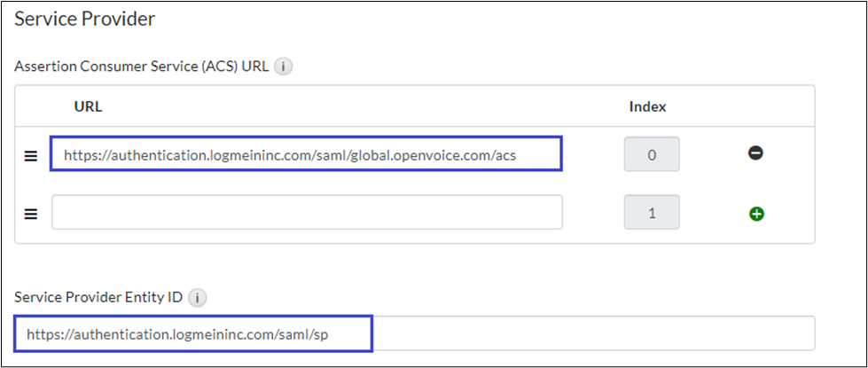Click the "Assertion Consumer Service (ACS) URL" label
The width and height of the screenshot is (868, 368).
tap(141, 67)
